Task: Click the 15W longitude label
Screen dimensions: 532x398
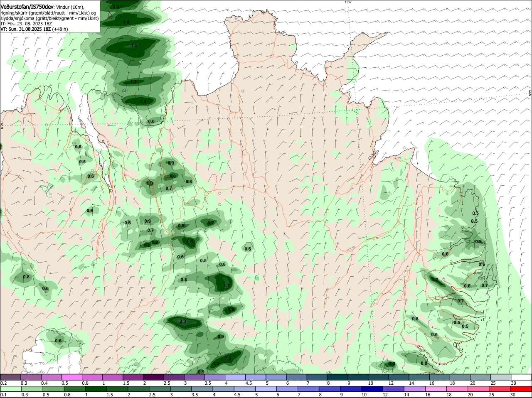Action: (348, 2)
